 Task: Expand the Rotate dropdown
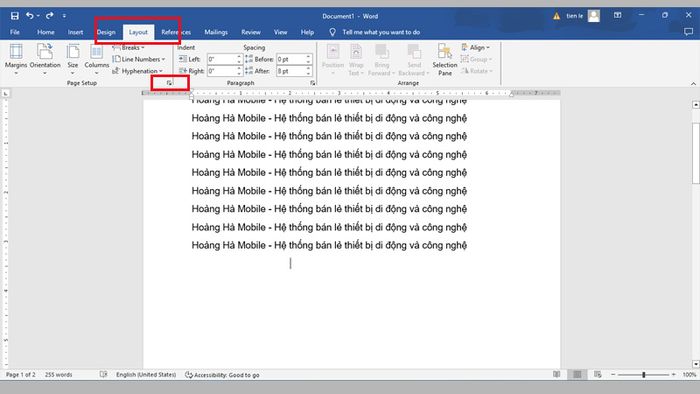pyautogui.click(x=477, y=71)
